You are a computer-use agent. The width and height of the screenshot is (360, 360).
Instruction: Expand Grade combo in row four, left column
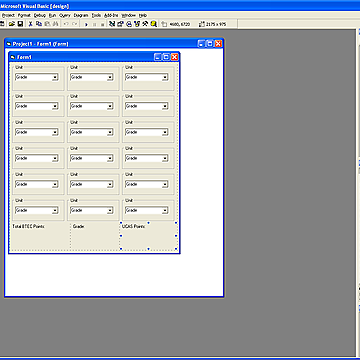[x=55, y=158]
